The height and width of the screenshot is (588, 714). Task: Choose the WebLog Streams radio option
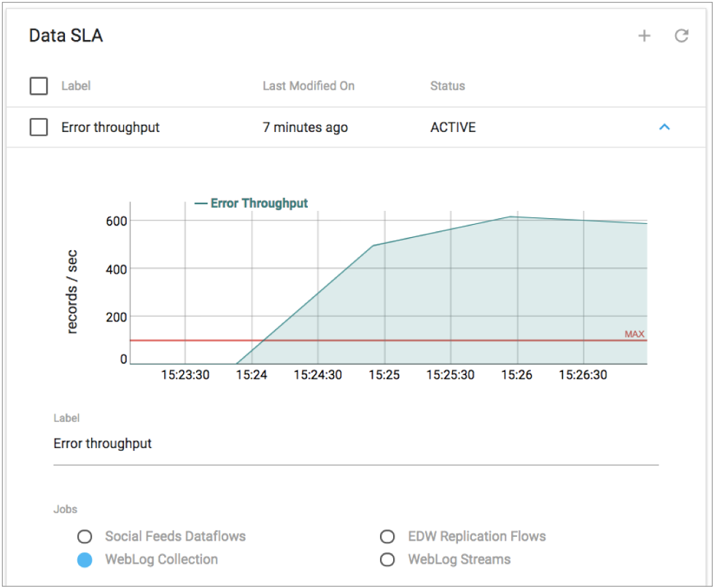click(x=387, y=560)
